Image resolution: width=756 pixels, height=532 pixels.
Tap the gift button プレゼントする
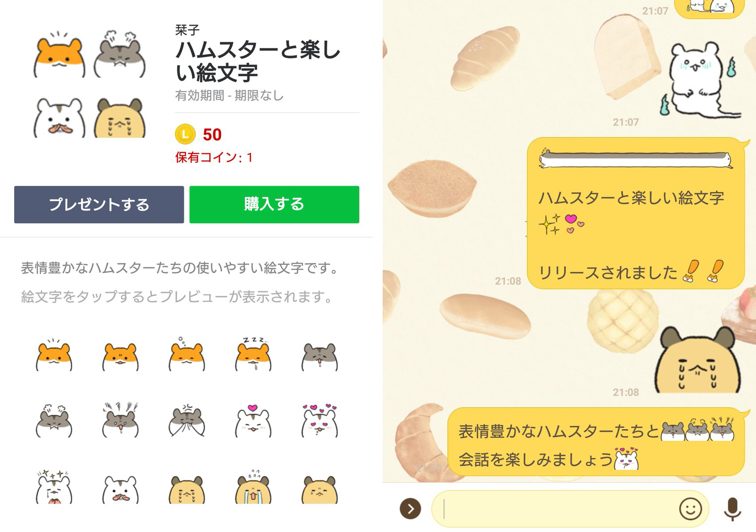click(x=99, y=204)
